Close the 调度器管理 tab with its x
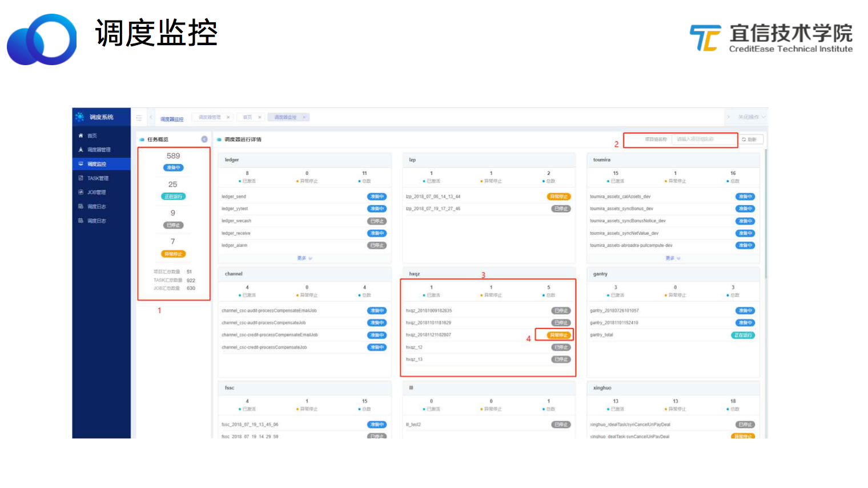 228,117
